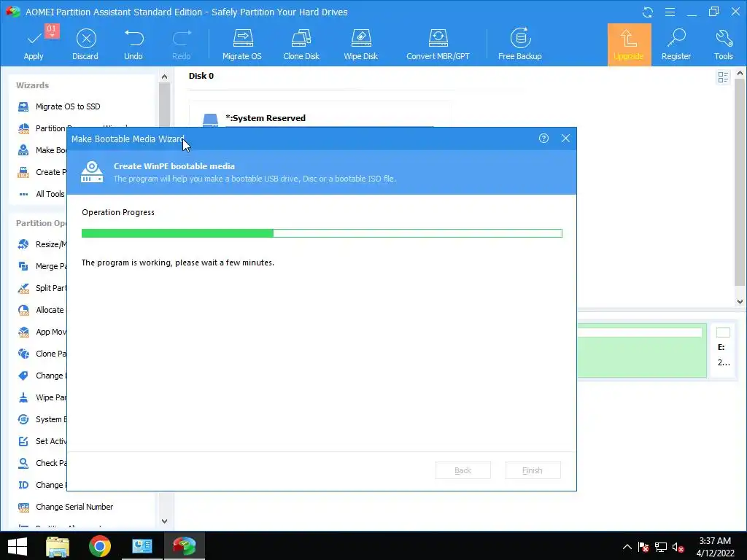Click the flag notification tray icon
747x560 pixels.
point(643,547)
